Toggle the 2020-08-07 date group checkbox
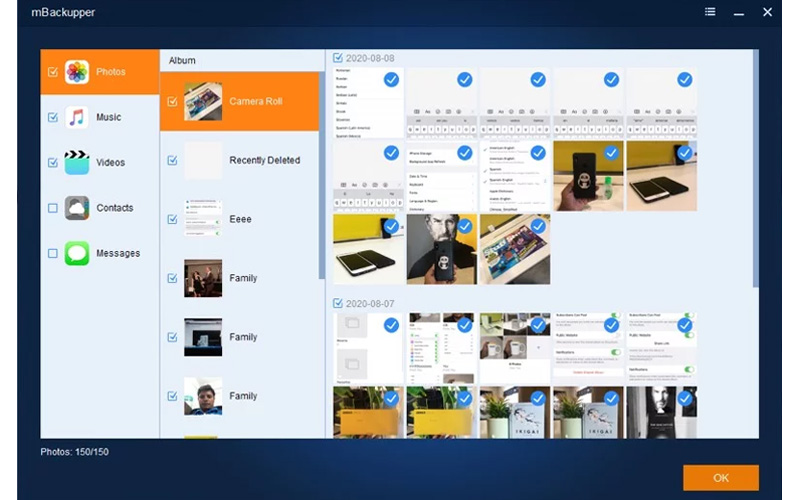 337,303
